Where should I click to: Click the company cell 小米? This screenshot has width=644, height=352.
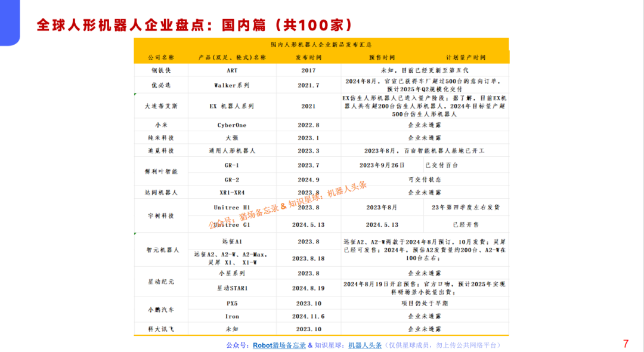161,125
